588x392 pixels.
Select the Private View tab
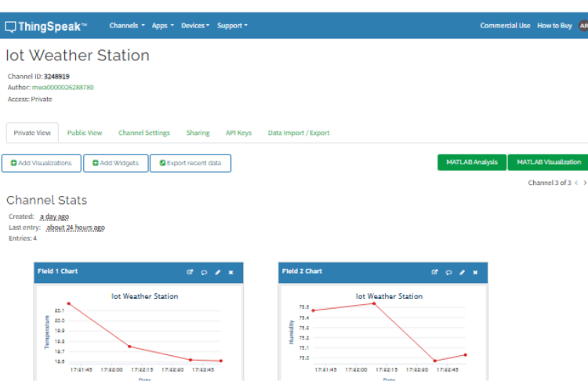coord(32,132)
